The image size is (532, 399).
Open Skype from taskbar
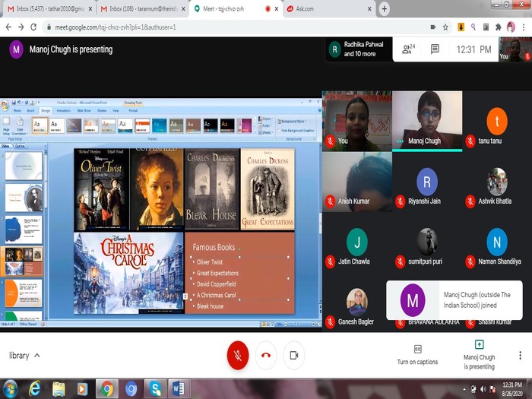[155, 389]
